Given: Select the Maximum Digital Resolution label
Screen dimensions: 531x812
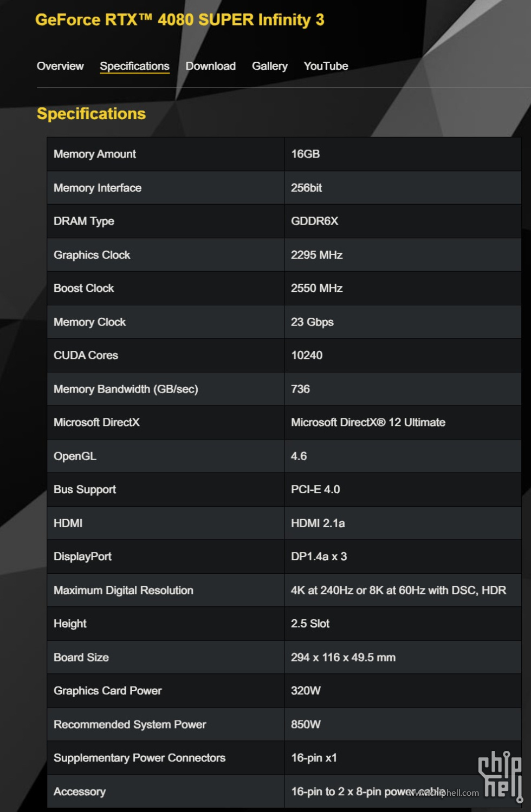Looking at the screenshot, I should (x=124, y=591).
